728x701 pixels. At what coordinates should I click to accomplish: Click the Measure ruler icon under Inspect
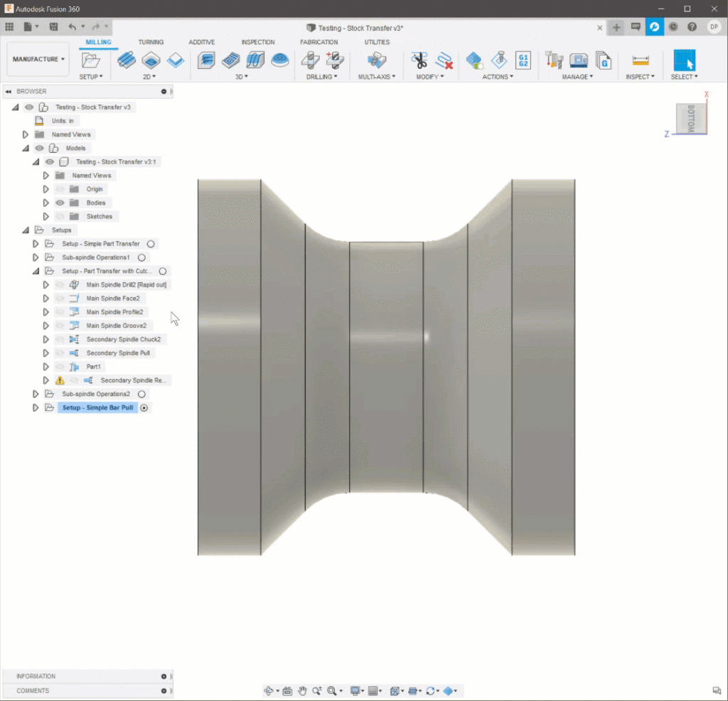click(x=641, y=60)
